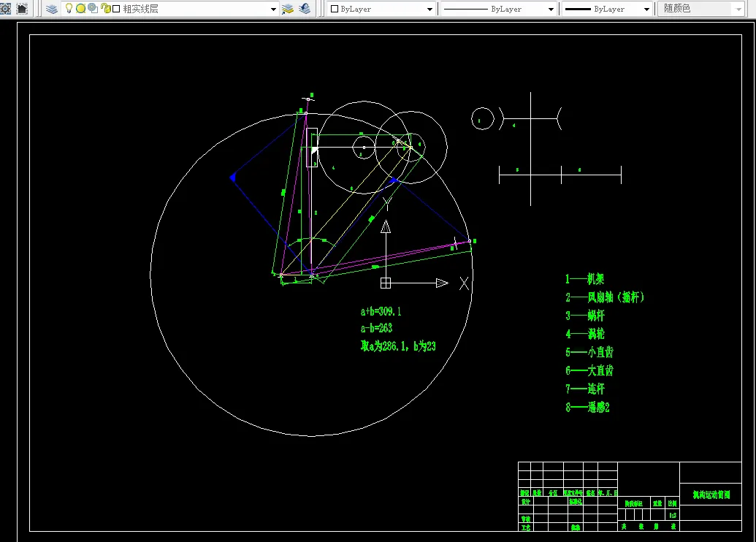
Task: Open the 随颜色 plot style dropdown
Action: click(738, 9)
